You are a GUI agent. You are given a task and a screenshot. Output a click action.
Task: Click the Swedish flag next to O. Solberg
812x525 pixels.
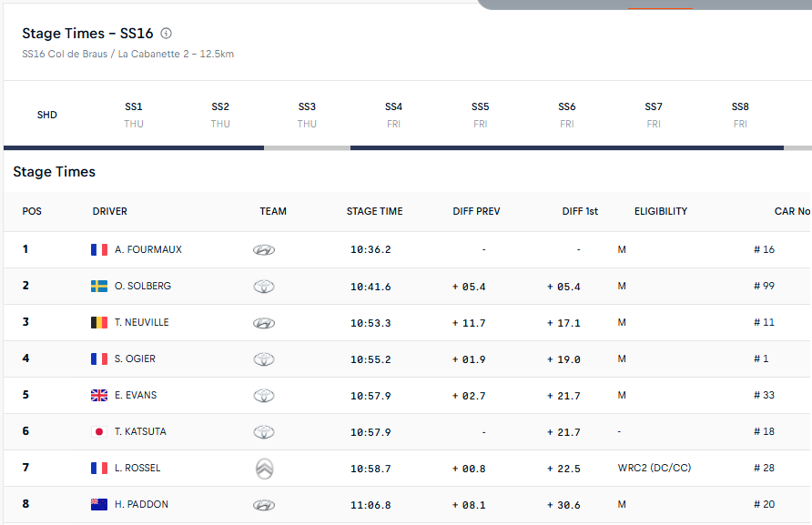99,286
